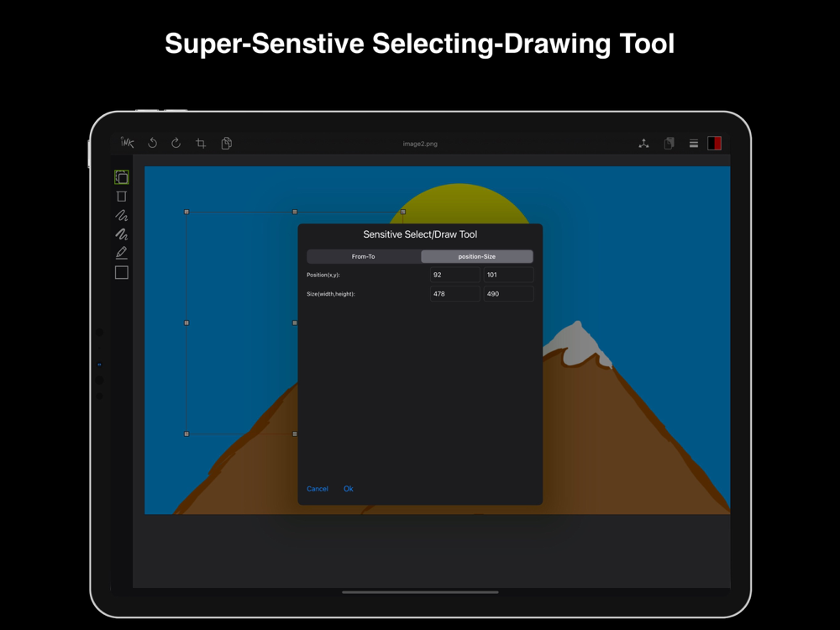This screenshot has width=840, height=630.
Task: Switch to the position-Size tab
Action: 477,256
